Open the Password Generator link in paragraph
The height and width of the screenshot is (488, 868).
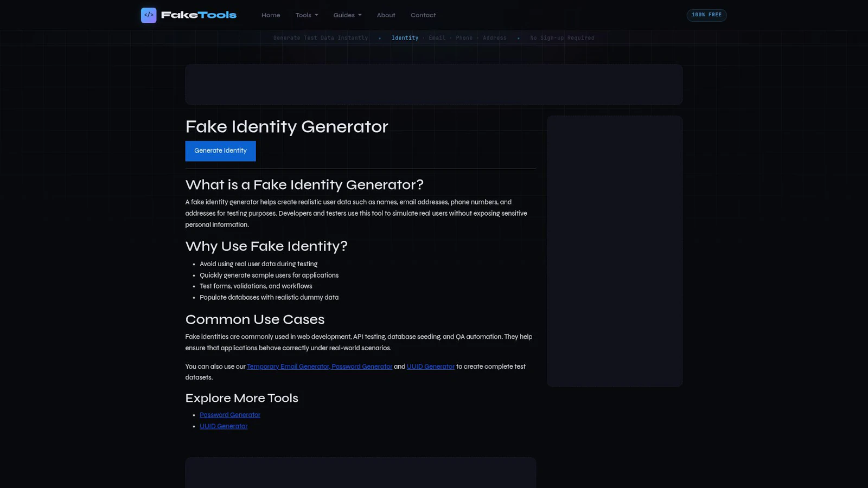click(x=362, y=367)
